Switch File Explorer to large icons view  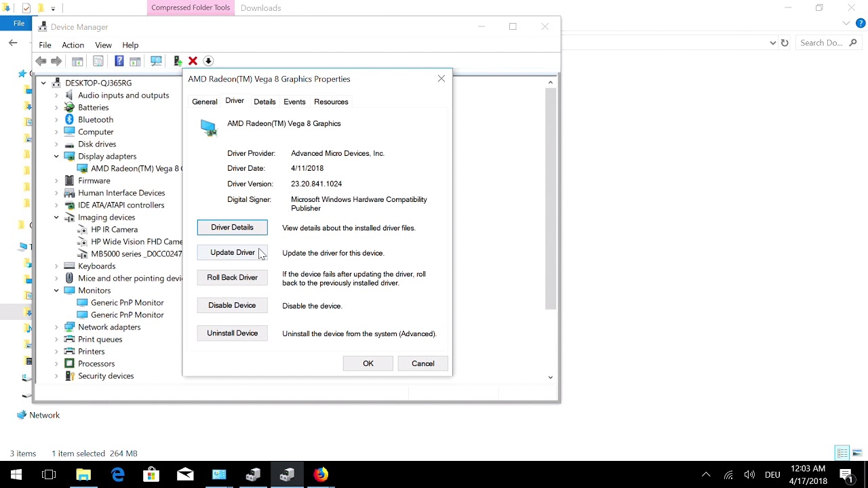(x=857, y=453)
